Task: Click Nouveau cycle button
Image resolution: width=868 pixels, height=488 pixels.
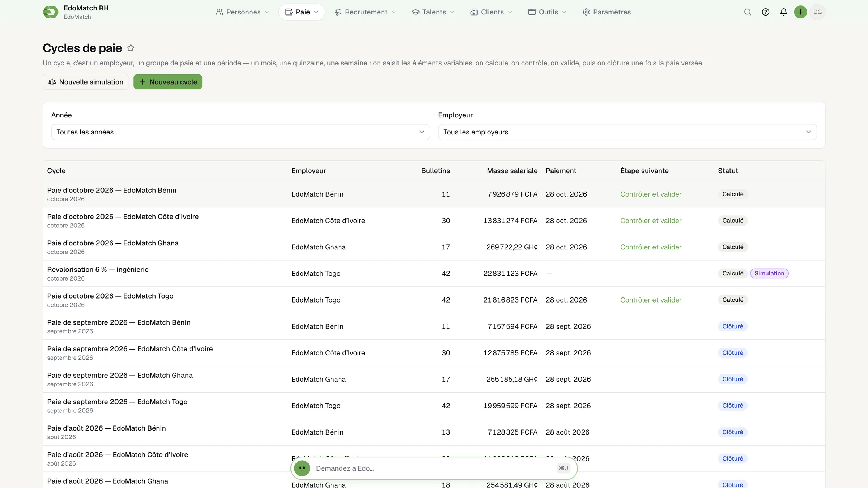Action: (168, 82)
